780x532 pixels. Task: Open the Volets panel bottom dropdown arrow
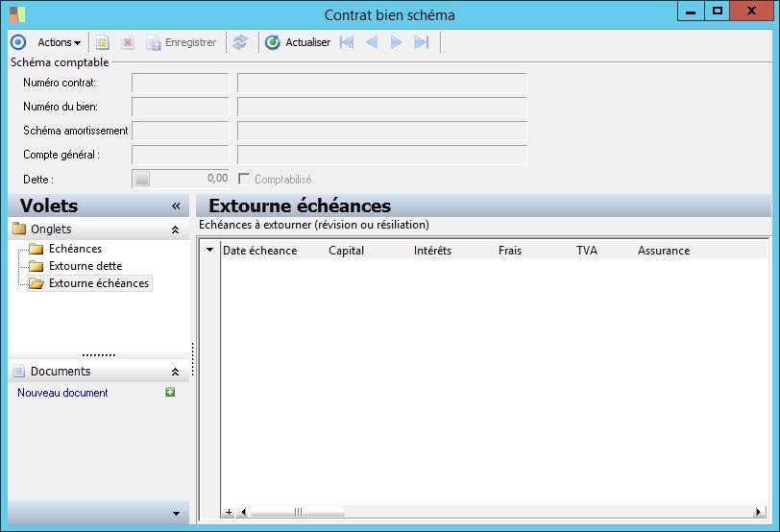pos(176,514)
